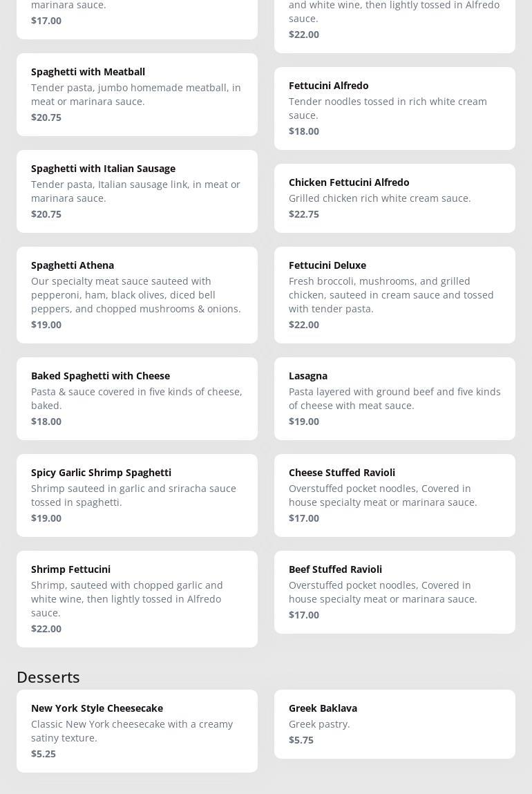
Task: Open the Cheese Stuffed Ravioli item
Action: (x=395, y=495)
